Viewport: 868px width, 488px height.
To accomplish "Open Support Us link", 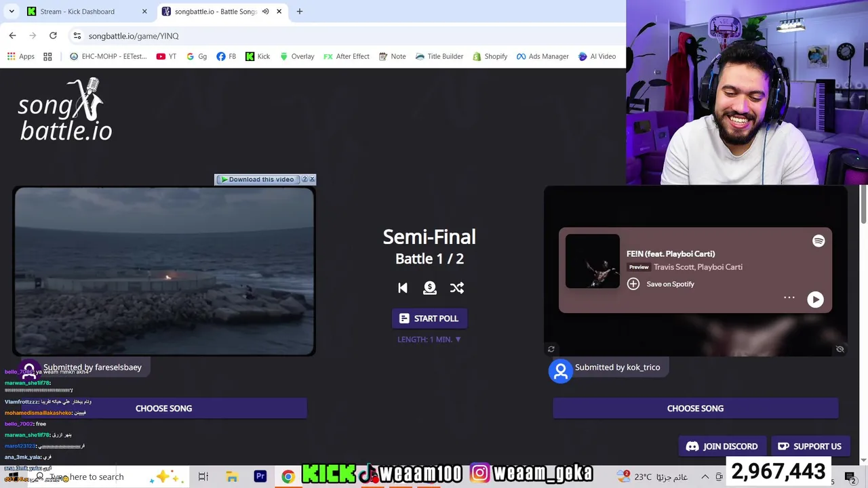I will point(810,446).
